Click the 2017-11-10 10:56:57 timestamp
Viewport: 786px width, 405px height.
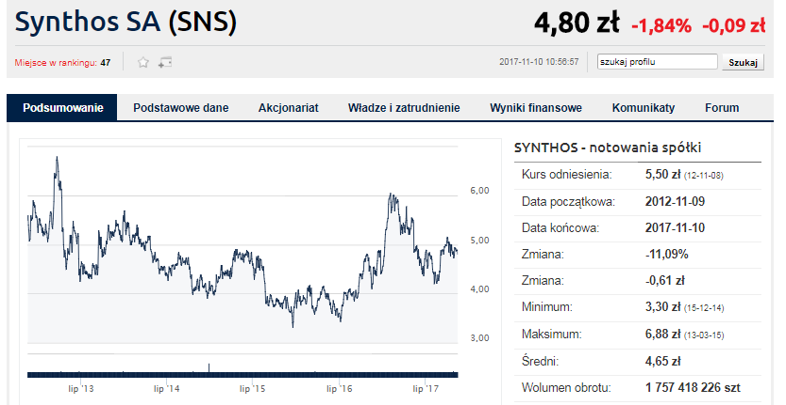[x=539, y=62]
